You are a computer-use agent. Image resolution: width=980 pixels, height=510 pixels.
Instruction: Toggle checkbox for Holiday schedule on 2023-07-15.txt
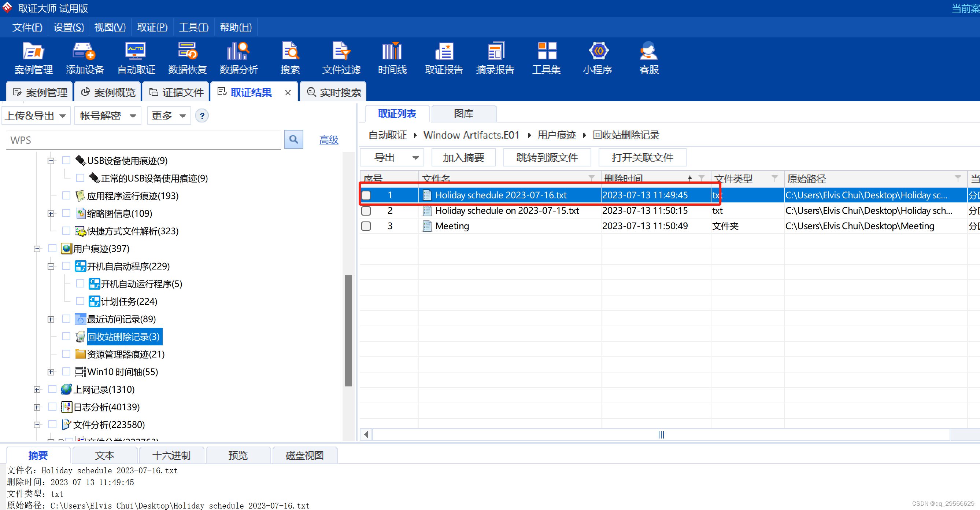(x=366, y=210)
